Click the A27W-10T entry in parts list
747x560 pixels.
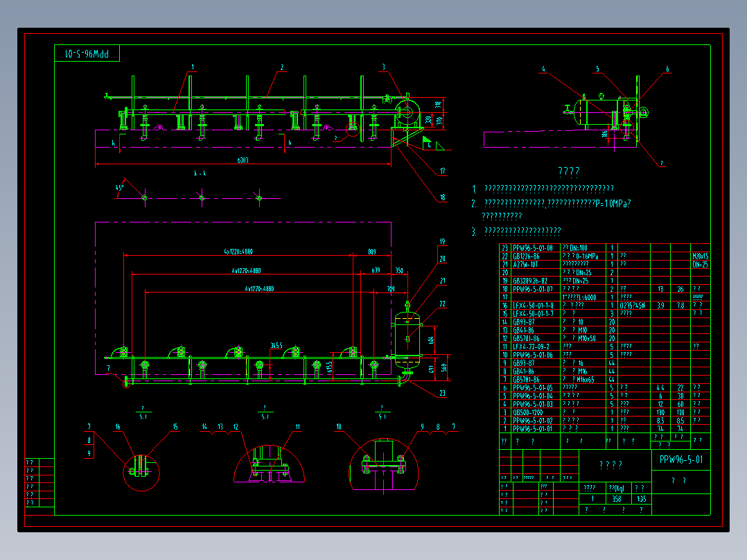(525, 264)
